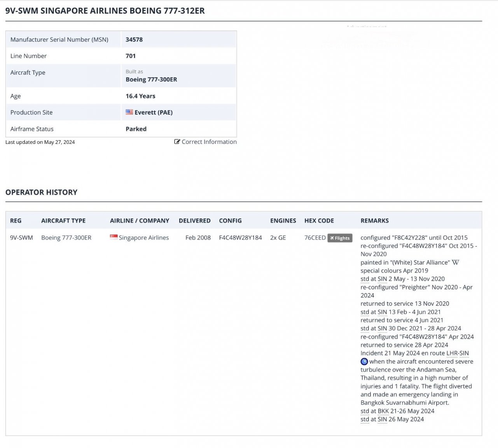
Task: Click the remark configured "F8C42Y228" until Oct 2015
Action: pos(414,238)
